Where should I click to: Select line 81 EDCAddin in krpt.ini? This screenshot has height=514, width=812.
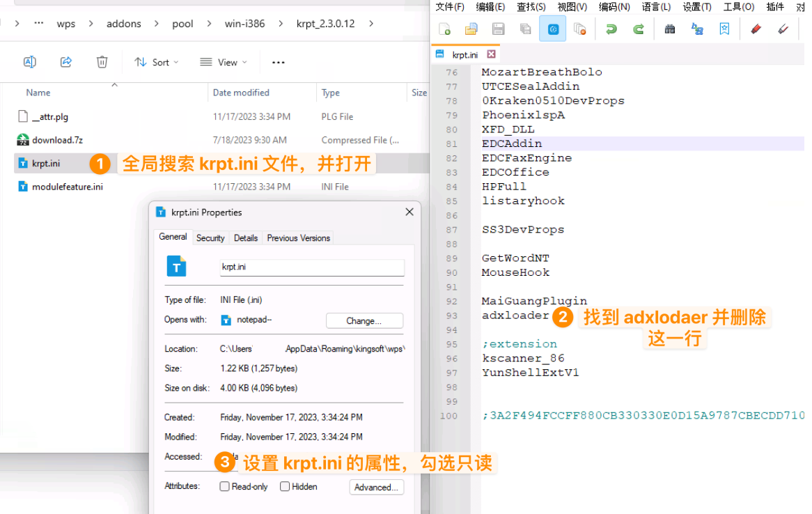(x=512, y=143)
